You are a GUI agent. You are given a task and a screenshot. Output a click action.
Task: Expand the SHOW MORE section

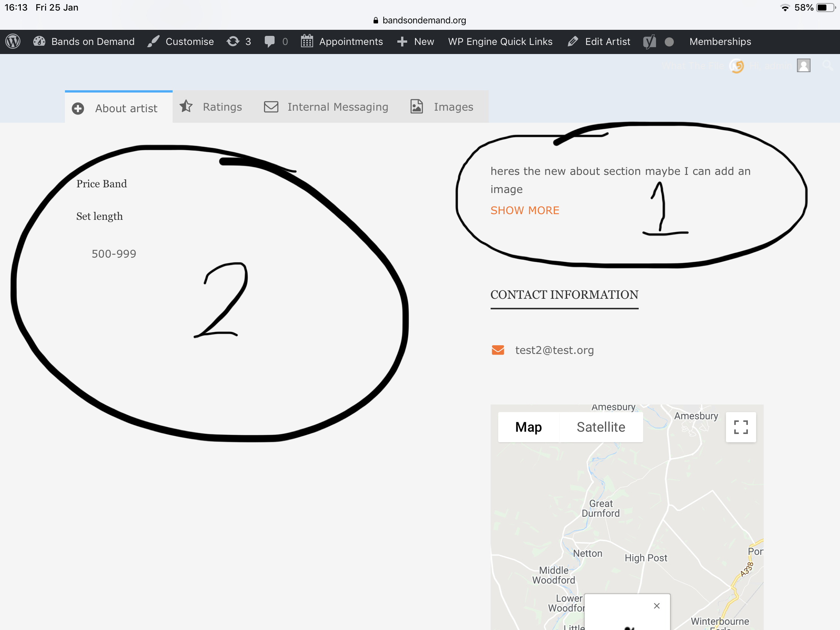pyautogui.click(x=525, y=210)
